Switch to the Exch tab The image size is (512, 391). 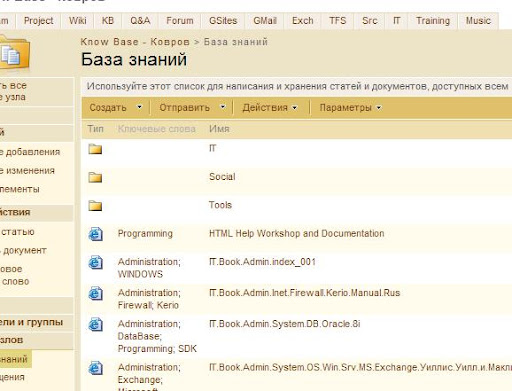coord(303,21)
